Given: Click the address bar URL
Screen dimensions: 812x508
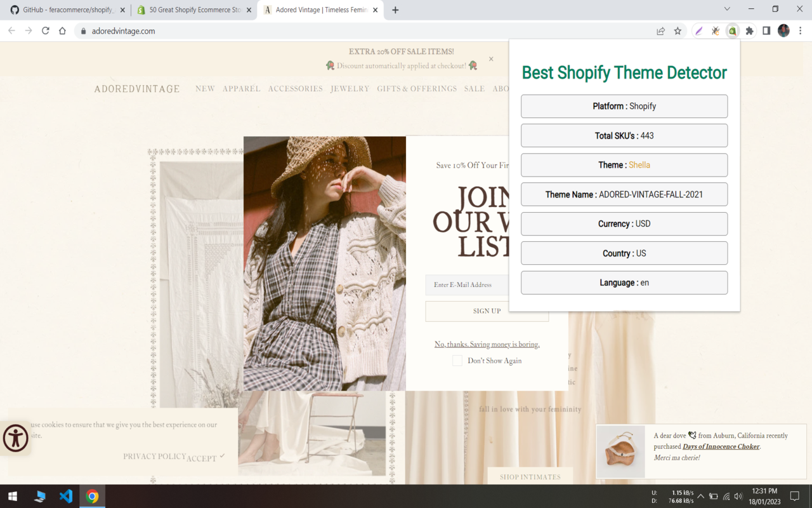Looking at the screenshot, I should point(124,30).
